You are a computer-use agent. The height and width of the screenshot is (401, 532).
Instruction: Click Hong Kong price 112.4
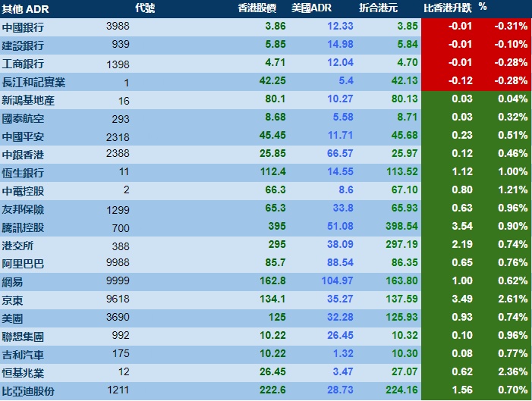point(272,172)
